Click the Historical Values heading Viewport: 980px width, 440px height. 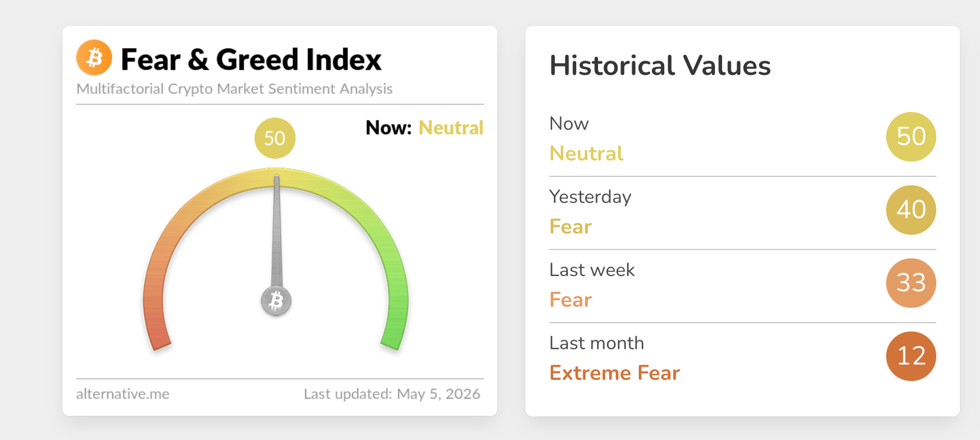click(660, 65)
